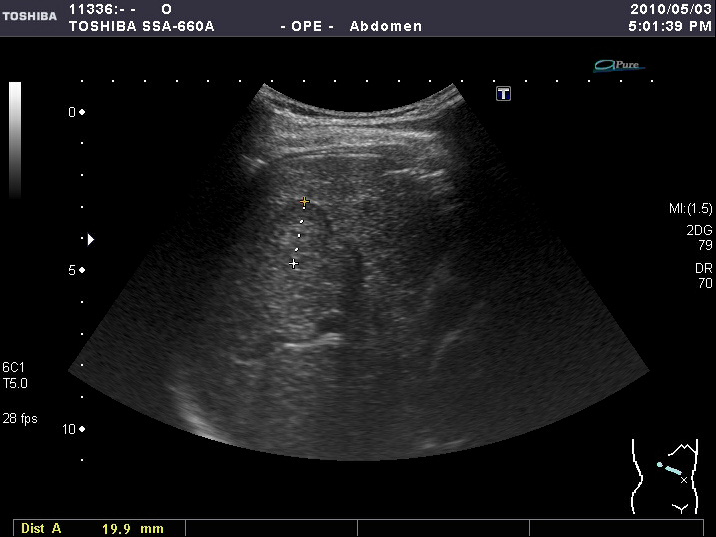716x537 pixels.
Task: Click the grayscale bar
Action: point(15,140)
